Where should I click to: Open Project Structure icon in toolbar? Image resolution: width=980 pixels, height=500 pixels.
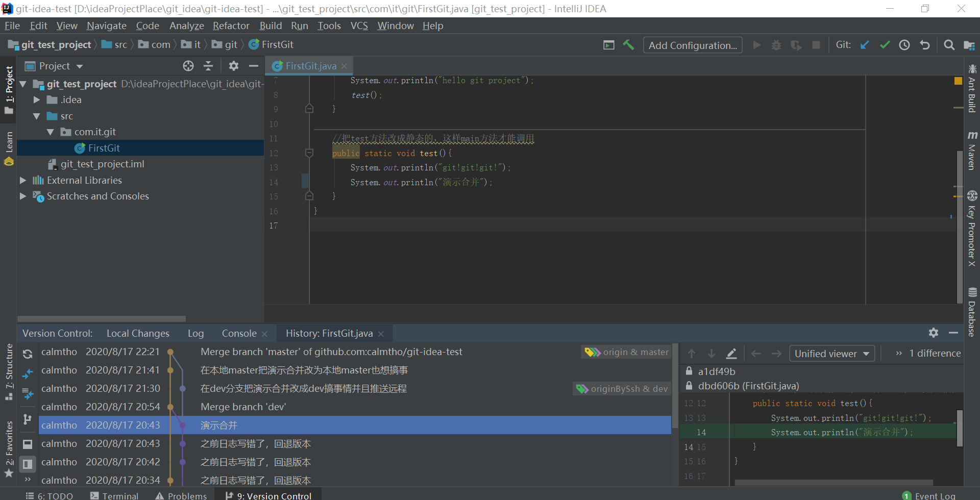pos(969,45)
